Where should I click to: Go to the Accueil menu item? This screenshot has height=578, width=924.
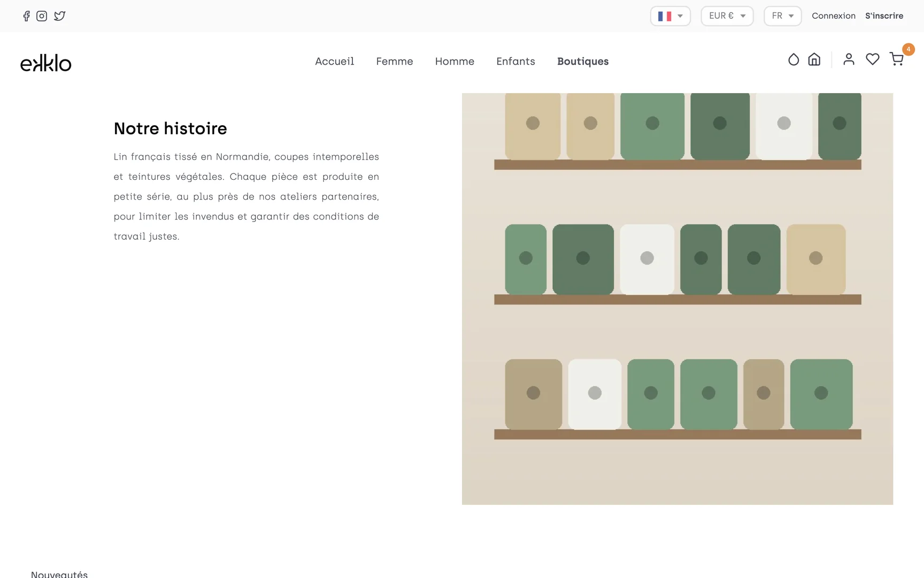point(335,62)
